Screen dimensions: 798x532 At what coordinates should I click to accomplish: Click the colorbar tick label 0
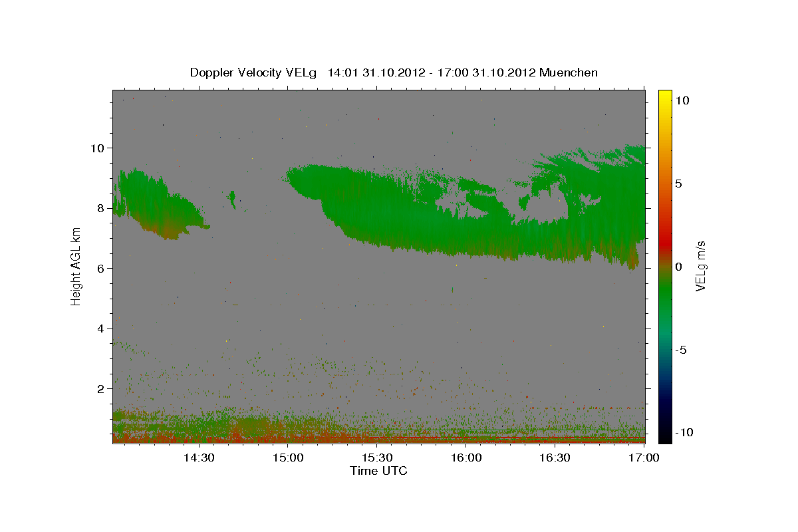click(678, 267)
